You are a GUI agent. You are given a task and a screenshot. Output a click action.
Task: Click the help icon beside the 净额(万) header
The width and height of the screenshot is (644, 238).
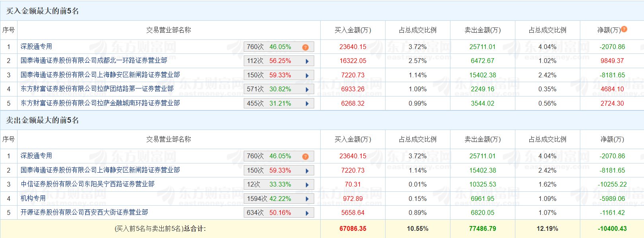(624, 29)
